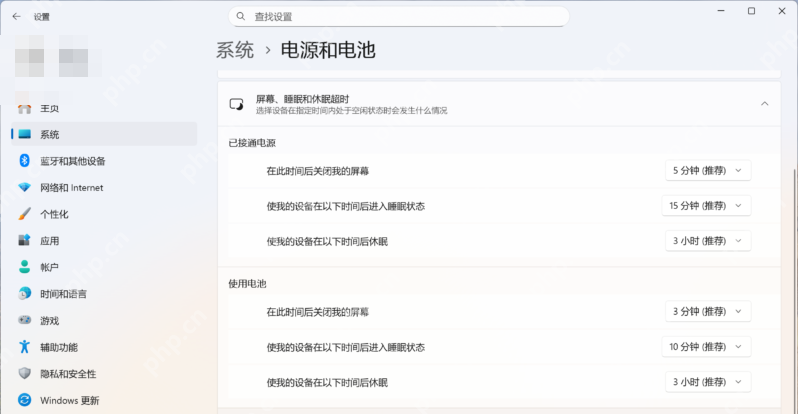Click 系统 in the breadcrumb

pos(235,50)
